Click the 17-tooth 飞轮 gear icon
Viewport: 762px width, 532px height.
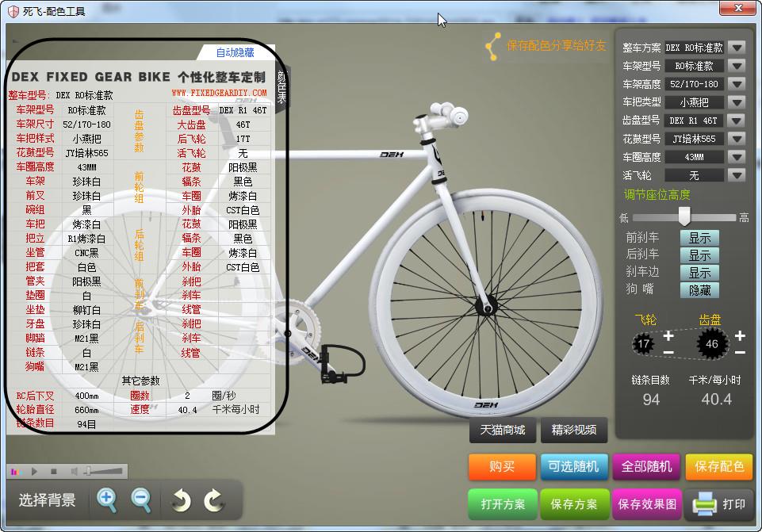[643, 344]
